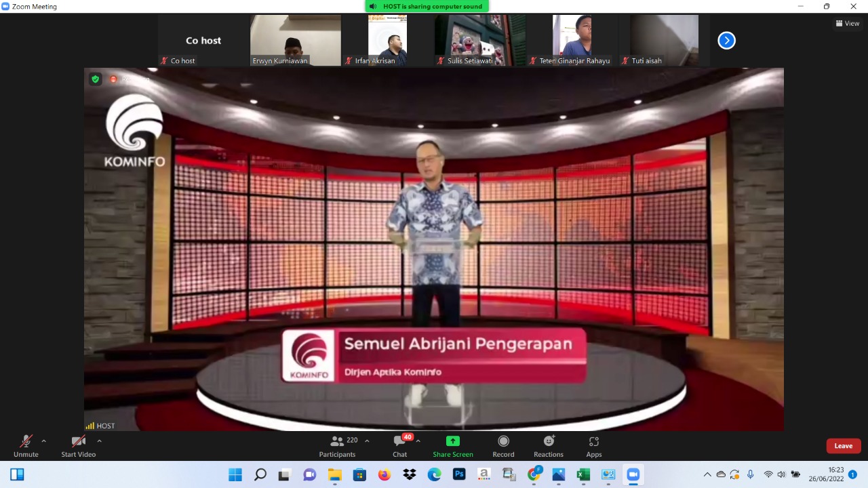Open Photoshop from taskbar
The height and width of the screenshot is (488, 868).
[x=459, y=474]
